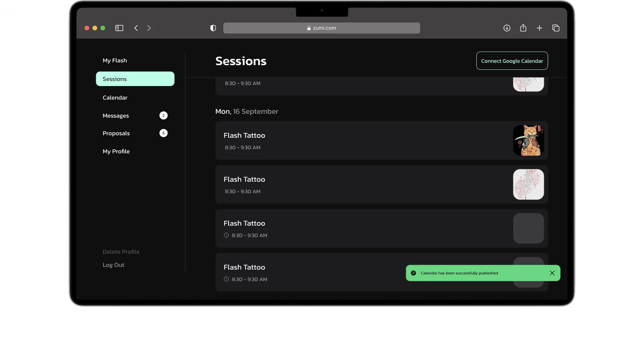Click the red window close dot
644x362 pixels.
[87, 28]
